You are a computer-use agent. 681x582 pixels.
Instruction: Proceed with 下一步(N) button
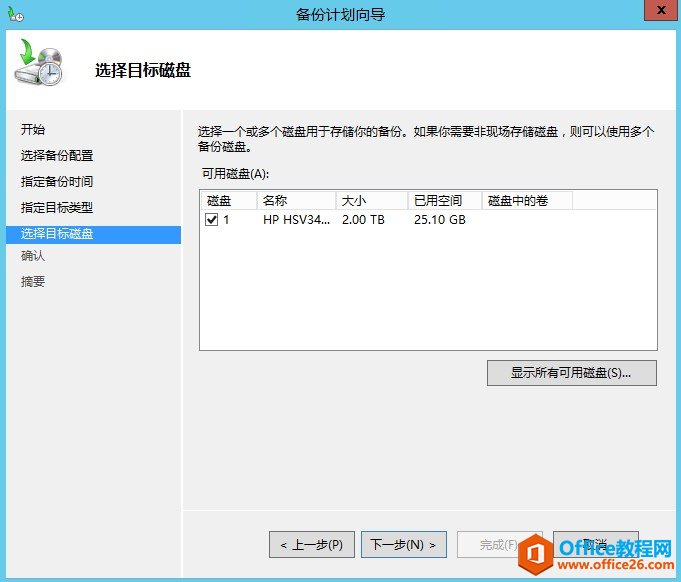point(403,544)
